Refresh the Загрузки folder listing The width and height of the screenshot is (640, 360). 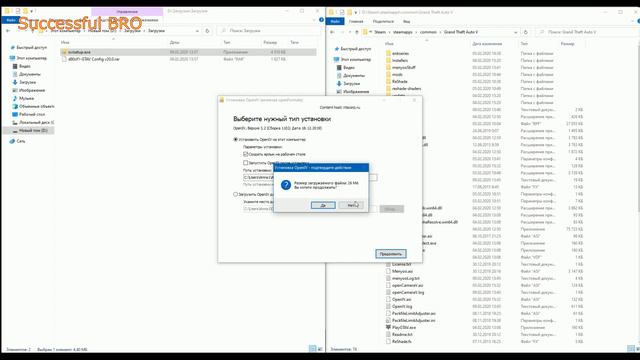207,31
